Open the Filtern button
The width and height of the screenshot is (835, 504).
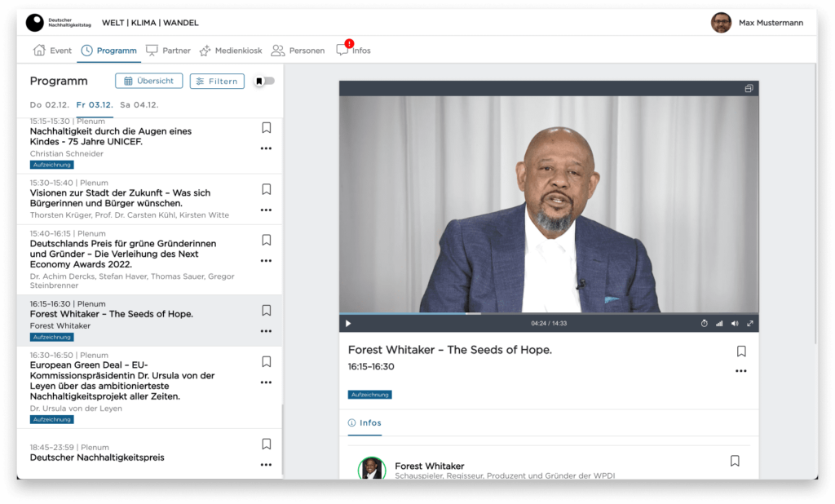coord(217,81)
